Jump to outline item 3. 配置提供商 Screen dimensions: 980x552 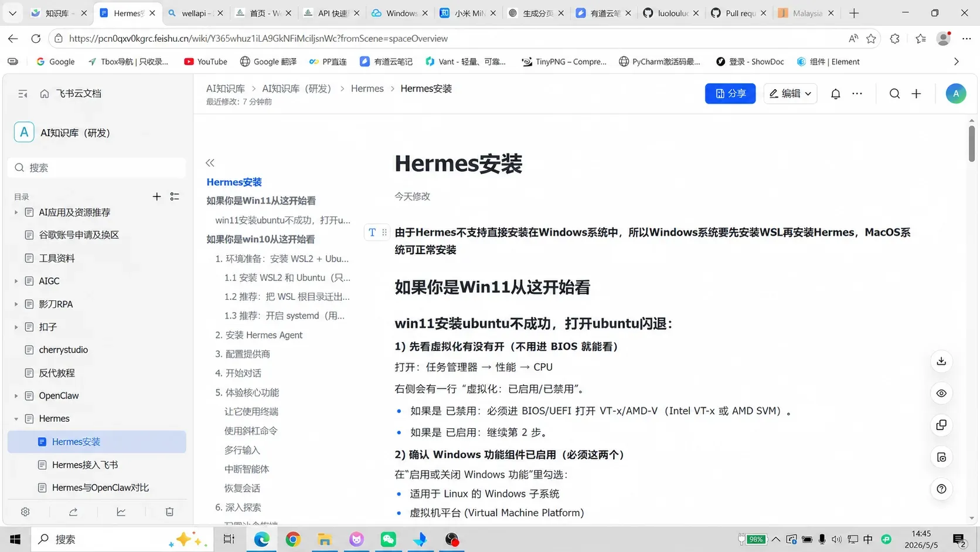tap(242, 354)
